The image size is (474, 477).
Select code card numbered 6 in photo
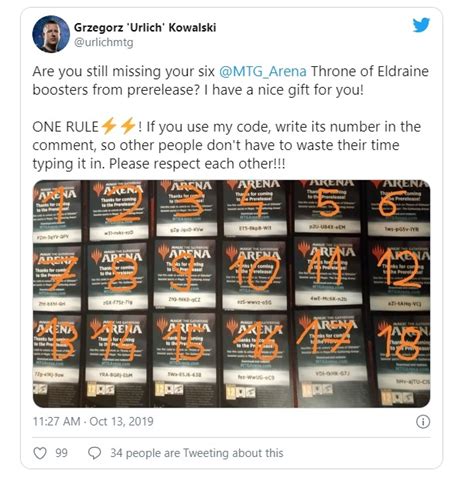tap(399, 207)
